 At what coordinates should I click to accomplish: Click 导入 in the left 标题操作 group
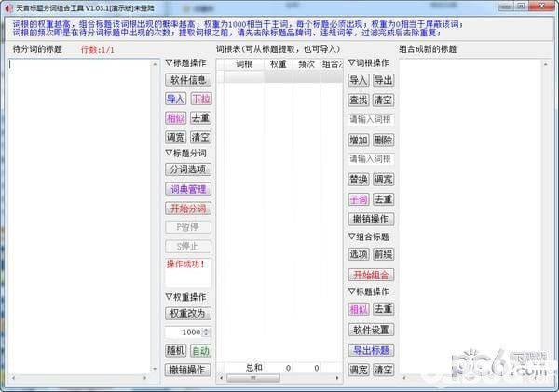click(x=175, y=99)
